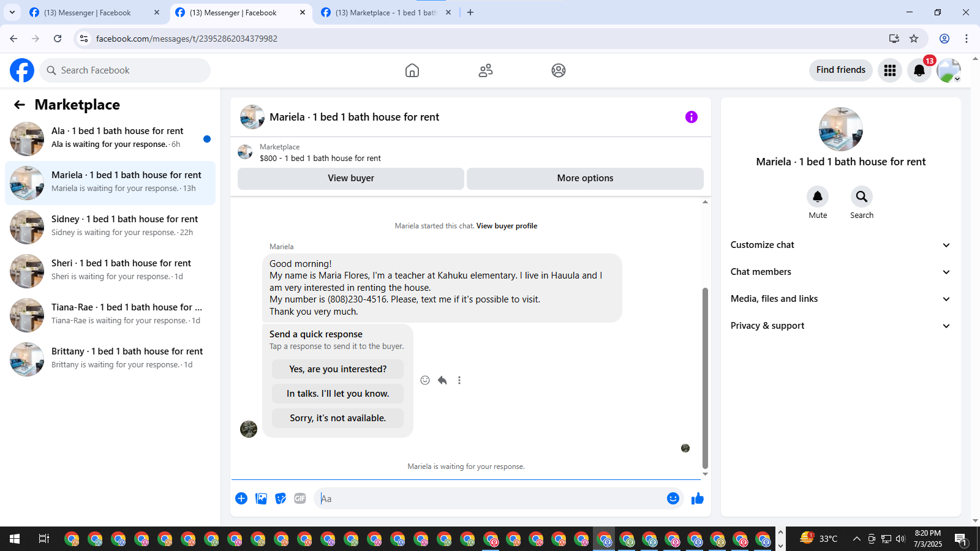Click the More options button
The height and width of the screenshot is (551, 980).
[585, 178]
